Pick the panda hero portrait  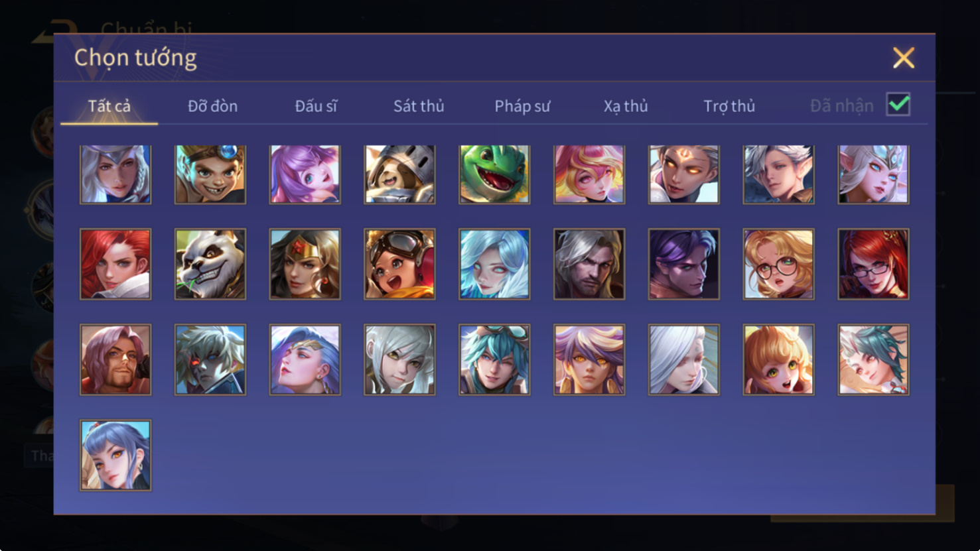[210, 264]
